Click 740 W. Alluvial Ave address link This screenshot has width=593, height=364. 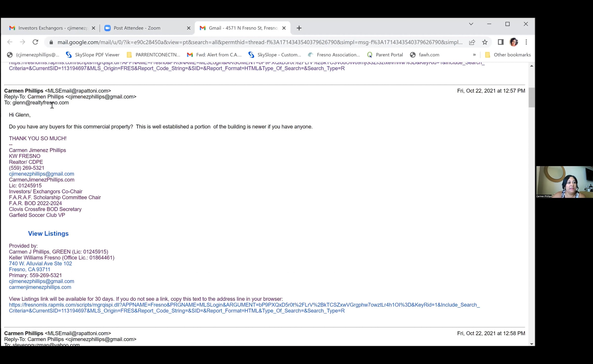click(x=41, y=263)
